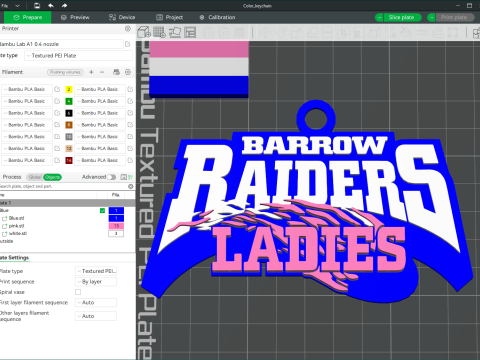Add a new filament with the plus icon

91,72
